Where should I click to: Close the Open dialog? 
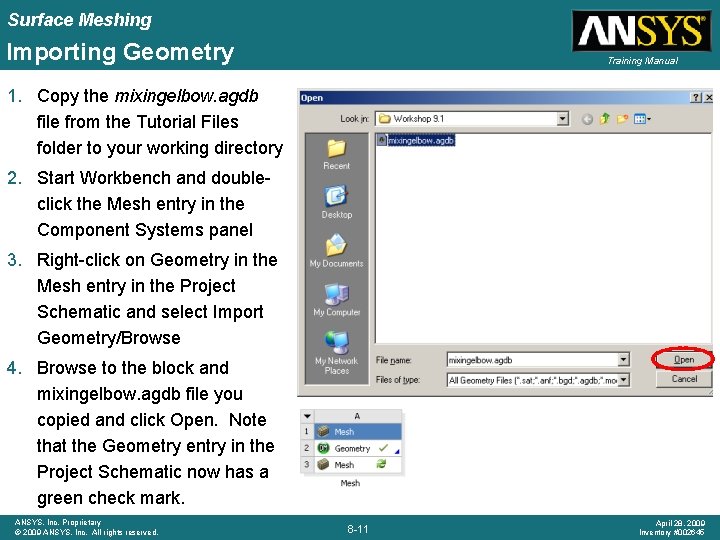click(x=709, y=97)
